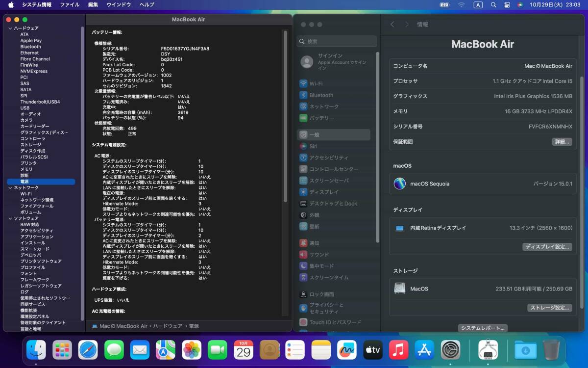Open アクセシビリティ settings in System Settings sidebar
The image size is (588, 368).
tap(334, 158)
